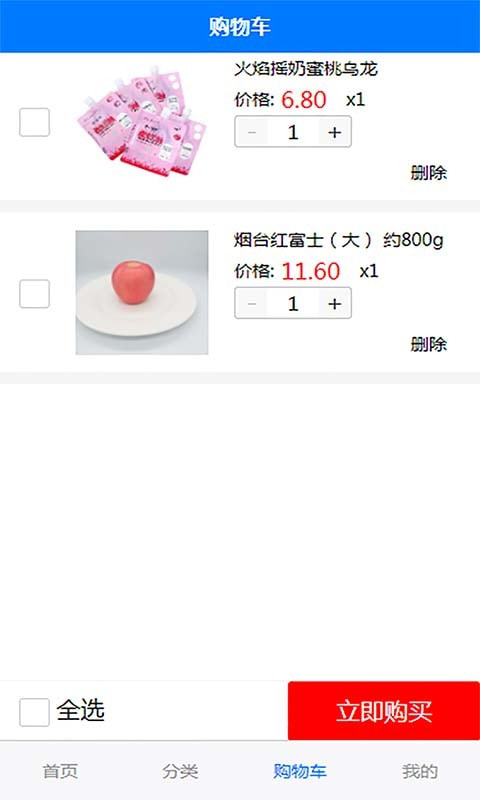Delete 烟台红富士 from the cart
This screenshot has height=800, width=480.
pyautogui.click(x=428, y=344)
